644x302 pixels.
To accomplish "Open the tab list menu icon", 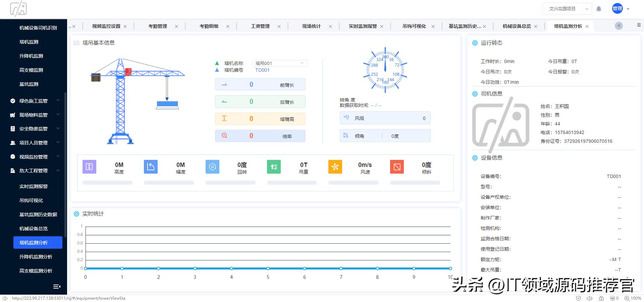I will click(639, 25).
